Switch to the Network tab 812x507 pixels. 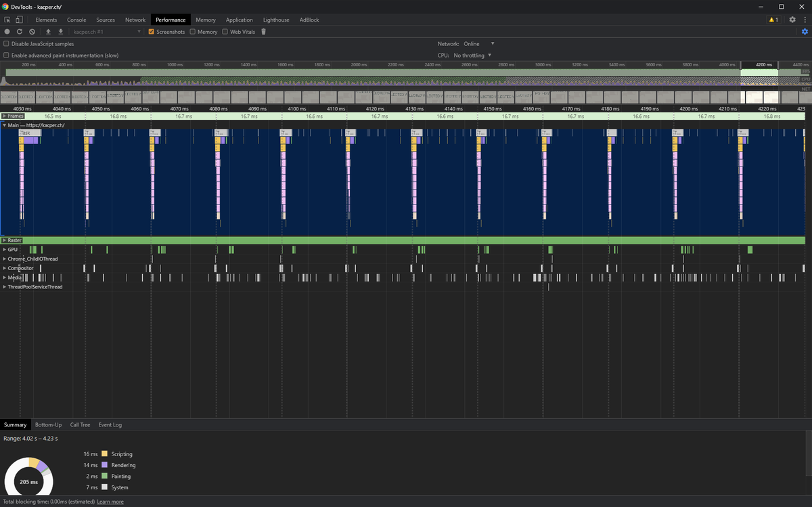(135, 20)
